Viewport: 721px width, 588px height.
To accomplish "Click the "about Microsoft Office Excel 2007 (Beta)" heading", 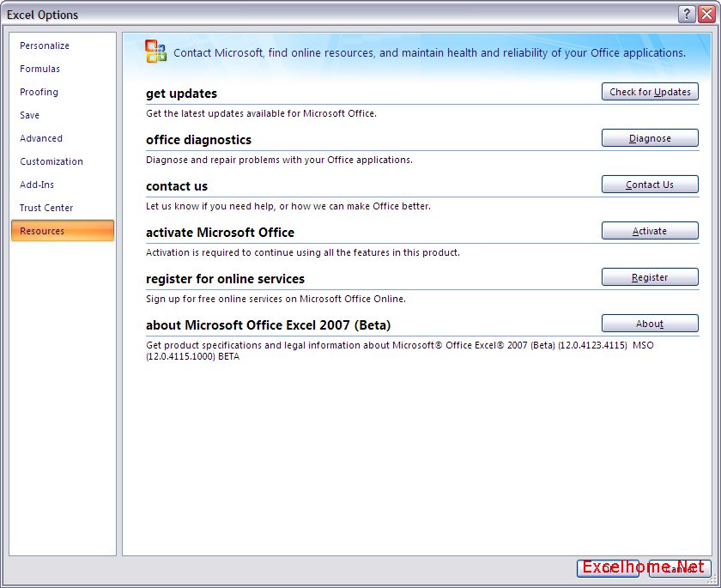I will click(268, 325).
